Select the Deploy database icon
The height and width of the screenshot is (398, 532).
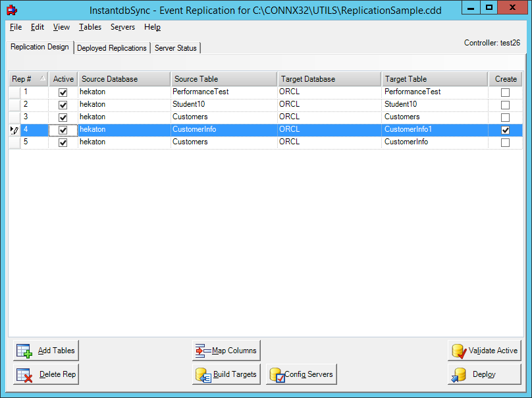tap(459, 374)
